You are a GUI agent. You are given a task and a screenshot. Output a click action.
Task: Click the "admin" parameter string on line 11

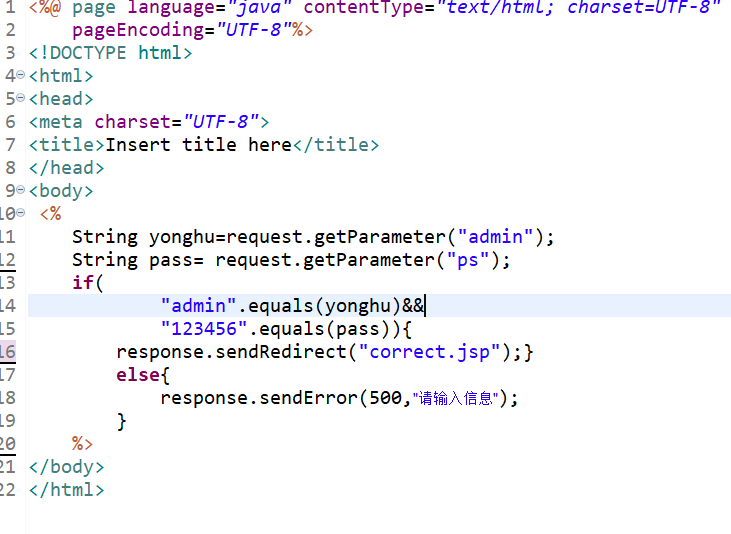495,237
